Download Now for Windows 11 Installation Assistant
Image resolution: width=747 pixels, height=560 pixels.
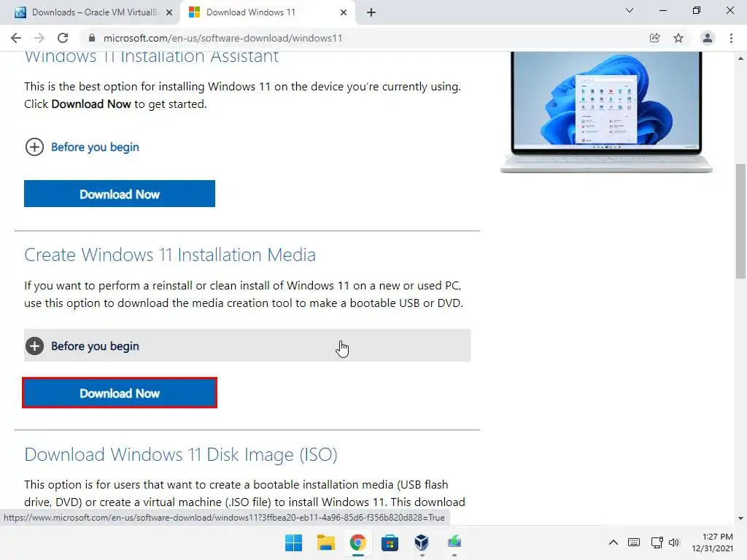coord(120,194)
